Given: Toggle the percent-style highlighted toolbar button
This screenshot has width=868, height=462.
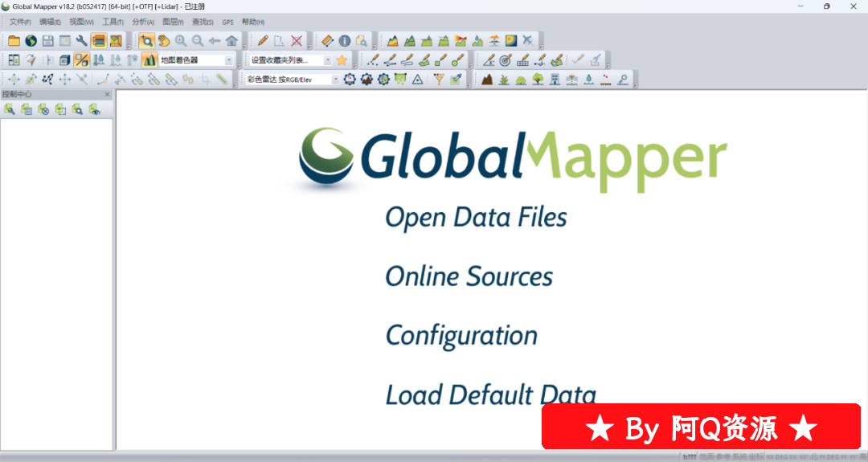Looking at the screenshot, I should (x=82, y=59).
